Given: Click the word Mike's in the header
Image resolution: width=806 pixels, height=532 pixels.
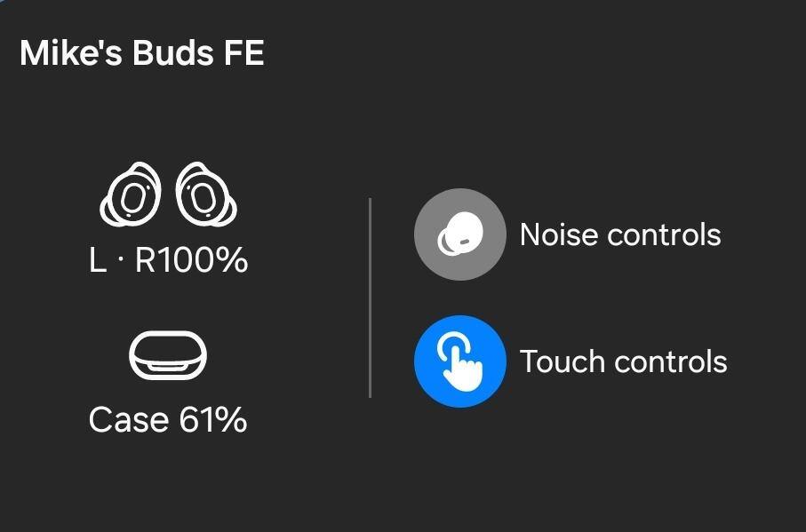Looking at the screenshot, I should tap(72, 53).
